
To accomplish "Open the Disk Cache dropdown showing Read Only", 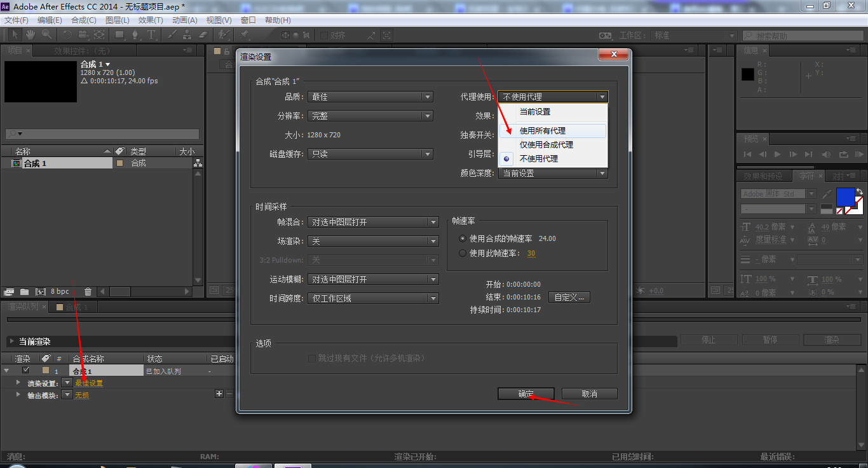I will [x=370, y=154].
